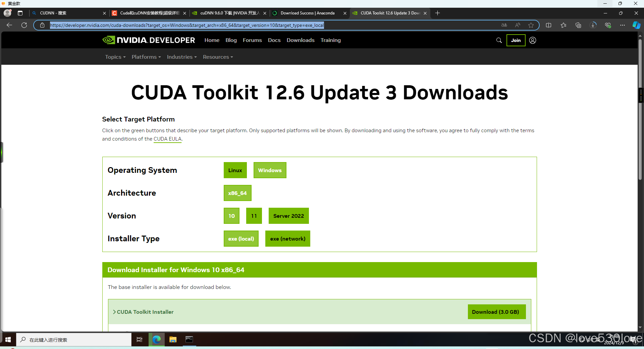
Task: Select x86_64 architecture
Action: coord(237,193)
